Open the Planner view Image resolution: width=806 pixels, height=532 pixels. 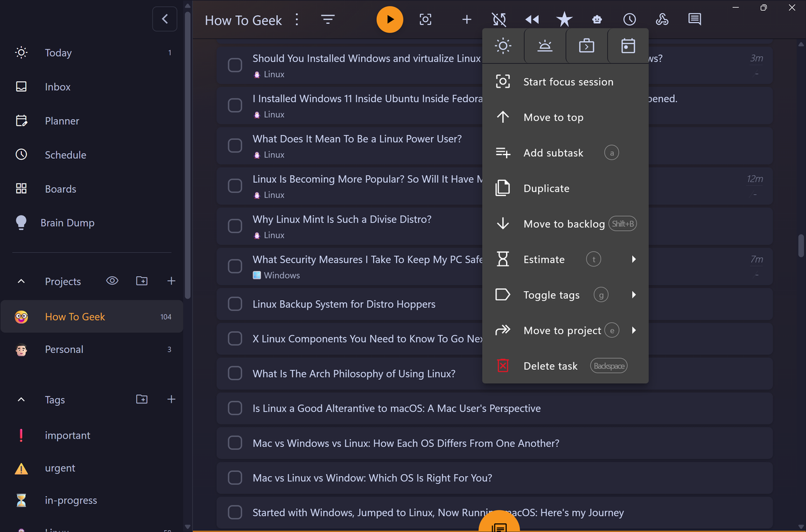click(x=92, y=121)
